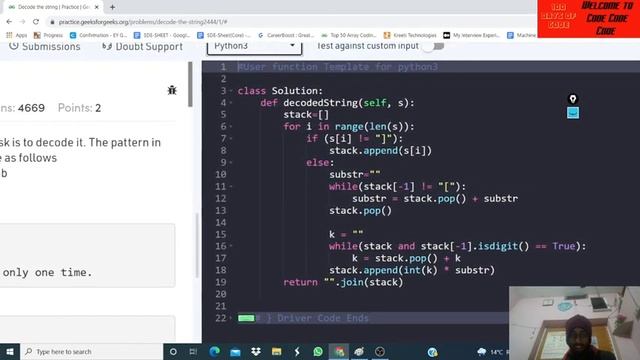Reload the GeeksforGeeks page
The height and width of the screenshot is (360, 640).
click(36, 22)
